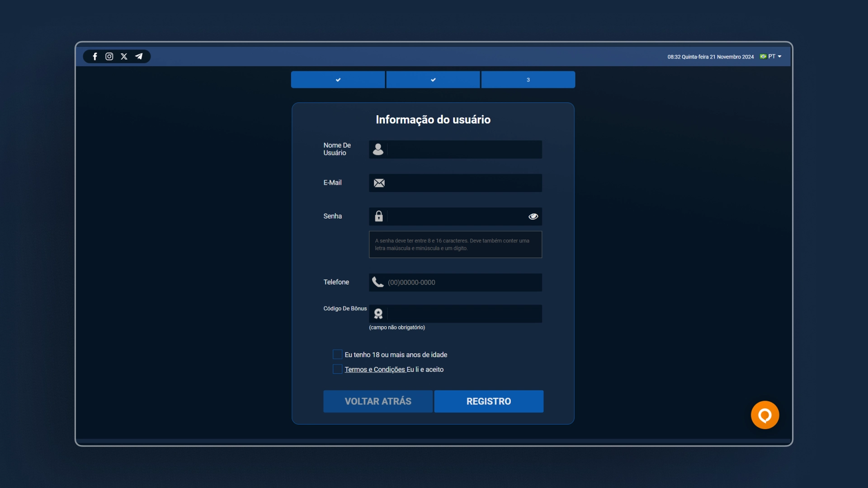This screenshot has width=868, height=488.
Task: Focus the E-Mail input field
Action: [x=455, y=183]
